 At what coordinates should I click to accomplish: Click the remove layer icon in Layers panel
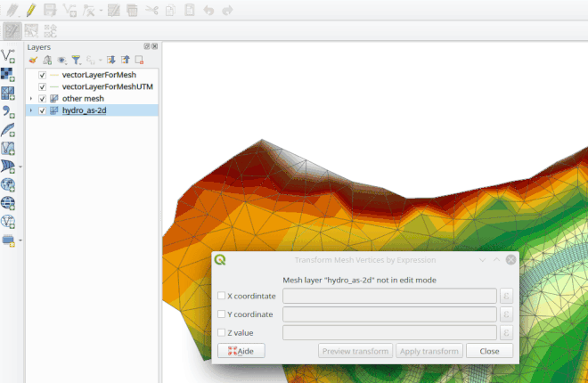point(139,60)
